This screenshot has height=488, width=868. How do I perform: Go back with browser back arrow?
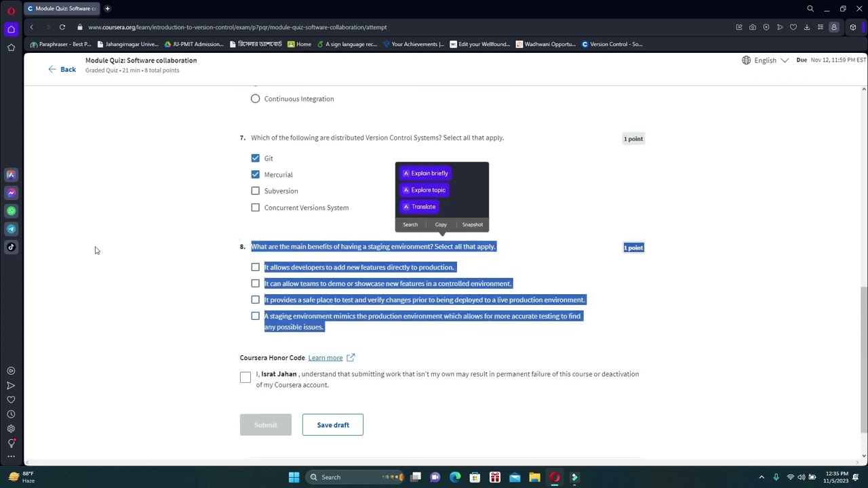coord(31,27)
